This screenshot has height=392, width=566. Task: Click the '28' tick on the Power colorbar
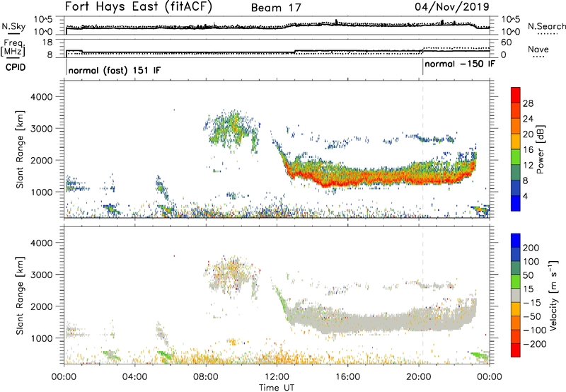528,103
